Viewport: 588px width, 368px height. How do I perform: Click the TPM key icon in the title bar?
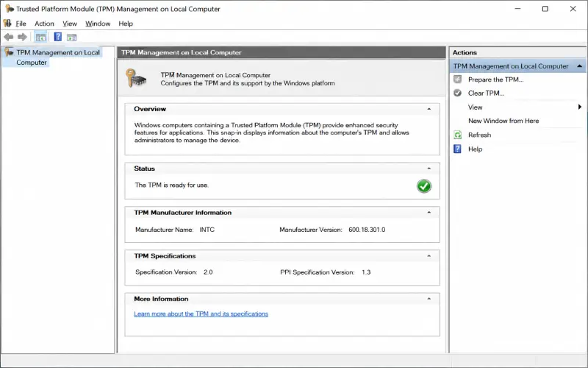click(10, 9)
